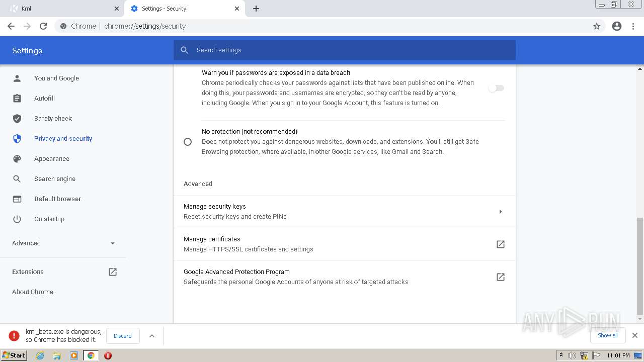Click the taskbar clock 11:01 PM

point(618,355)
